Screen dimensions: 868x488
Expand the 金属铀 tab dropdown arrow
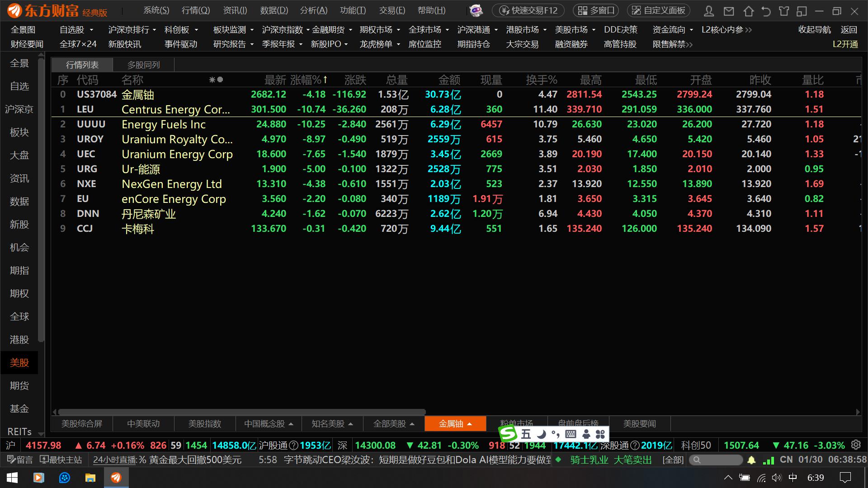[470, 424]
